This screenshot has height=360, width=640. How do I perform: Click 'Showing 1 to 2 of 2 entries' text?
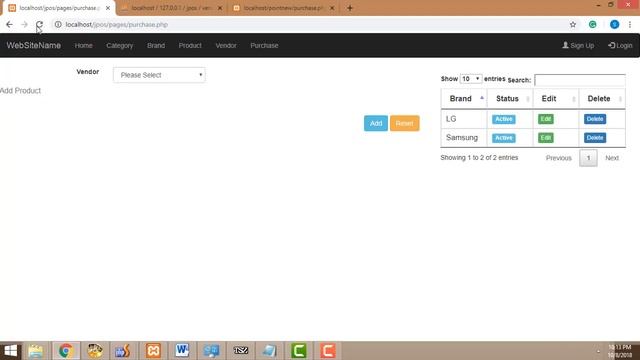point(479,158)
